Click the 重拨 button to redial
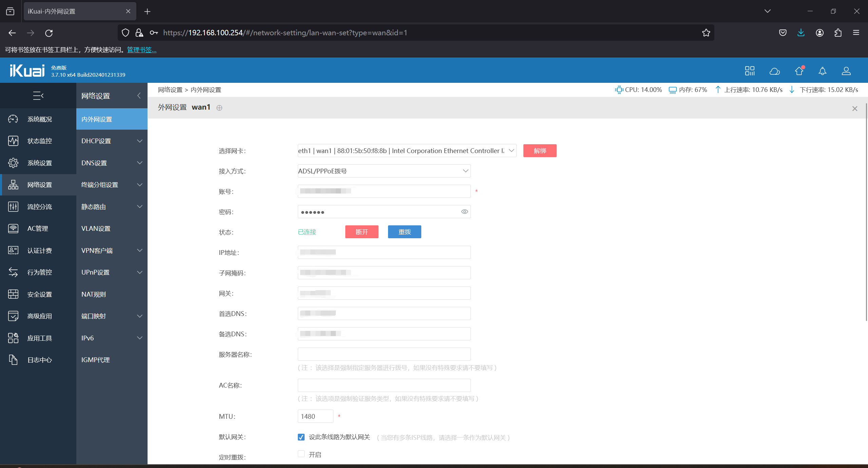 pos(404,232)
